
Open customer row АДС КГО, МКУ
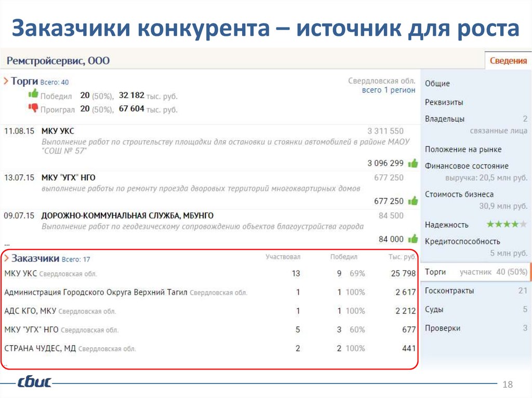210,310
